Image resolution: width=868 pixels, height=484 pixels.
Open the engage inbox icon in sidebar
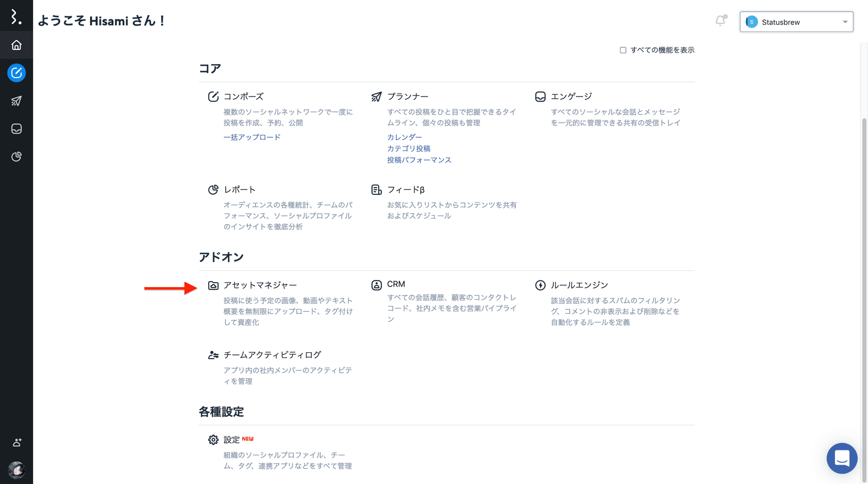(x=16, y=129)
